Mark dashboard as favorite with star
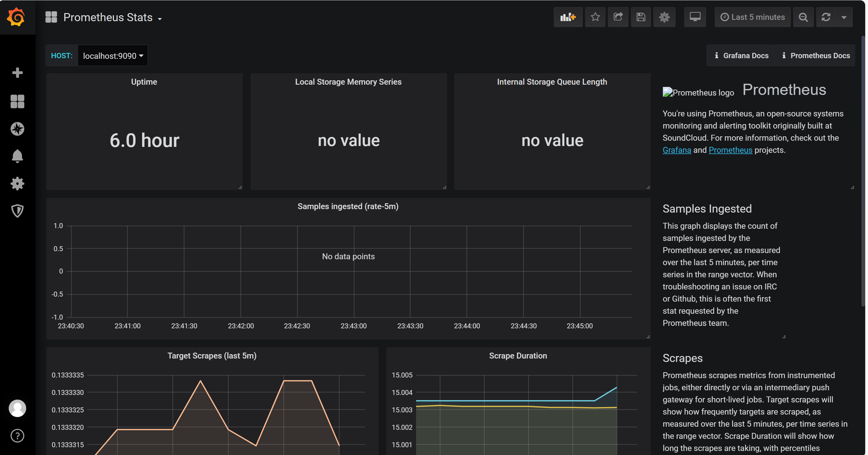Viewport: 868px width, 455px height. point(595,17)
